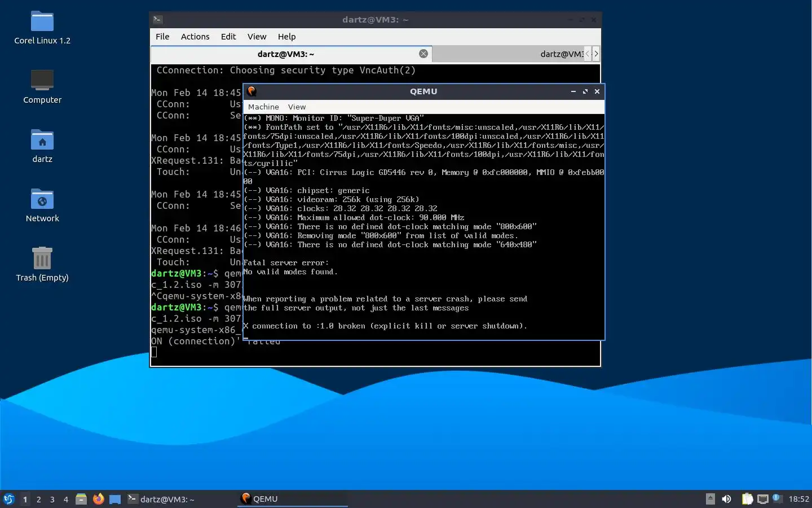Activate QEMU taskbar button
Screen dimensions: 812x508
[x=292, y=499]
